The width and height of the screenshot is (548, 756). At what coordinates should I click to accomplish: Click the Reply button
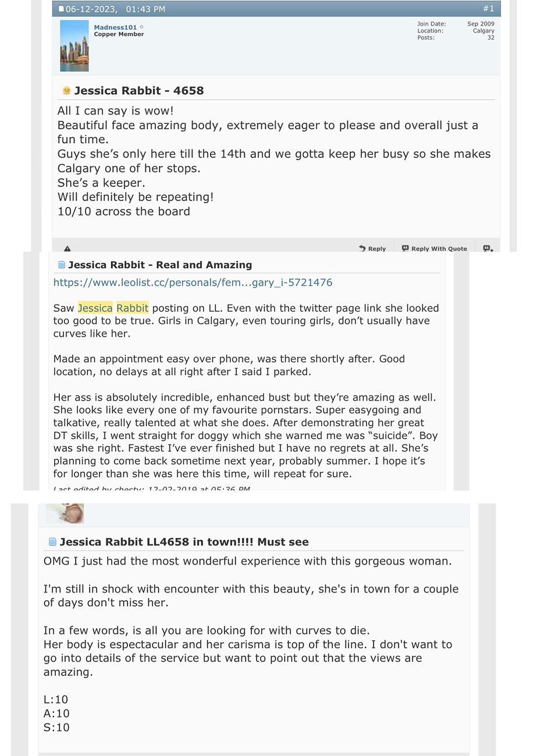tap(372, 248)
